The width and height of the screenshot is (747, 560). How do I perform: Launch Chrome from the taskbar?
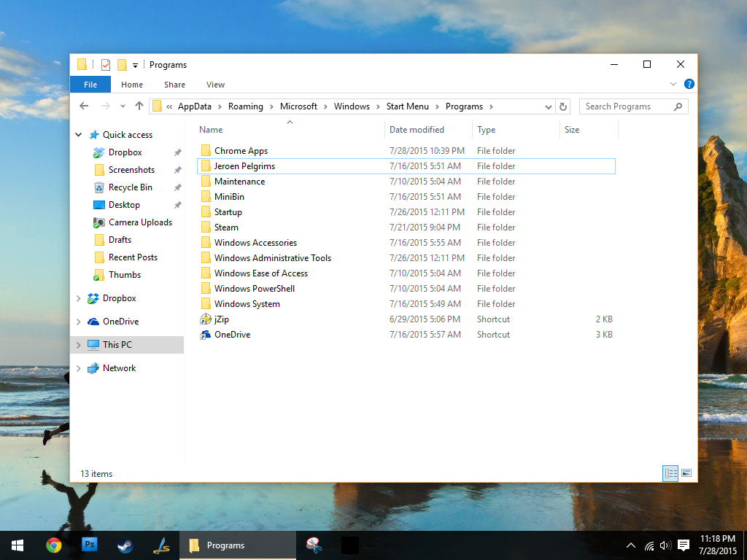(x=54, y=545)
